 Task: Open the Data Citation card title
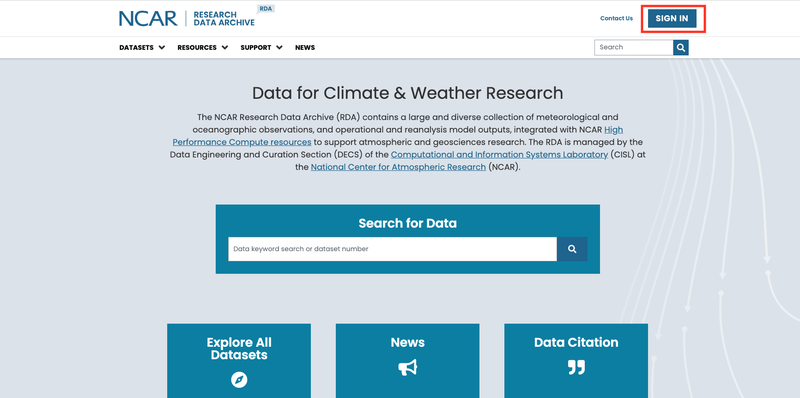[576, 342]
